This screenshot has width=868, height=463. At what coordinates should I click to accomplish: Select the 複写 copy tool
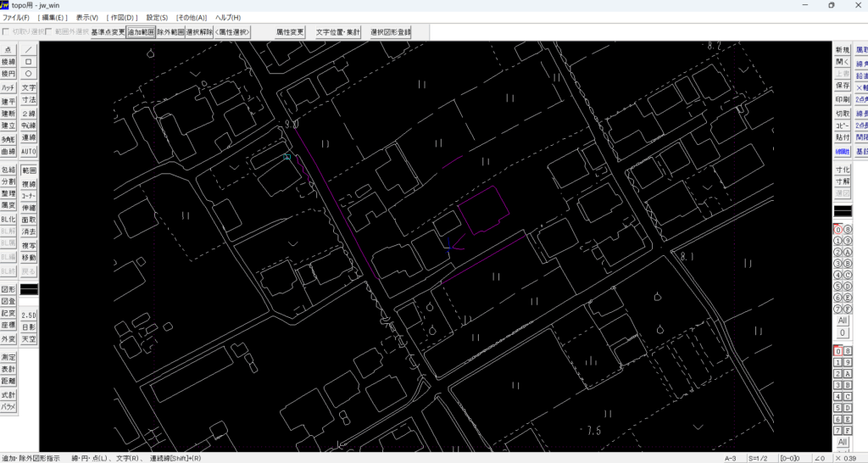click(x=29, y=245)
